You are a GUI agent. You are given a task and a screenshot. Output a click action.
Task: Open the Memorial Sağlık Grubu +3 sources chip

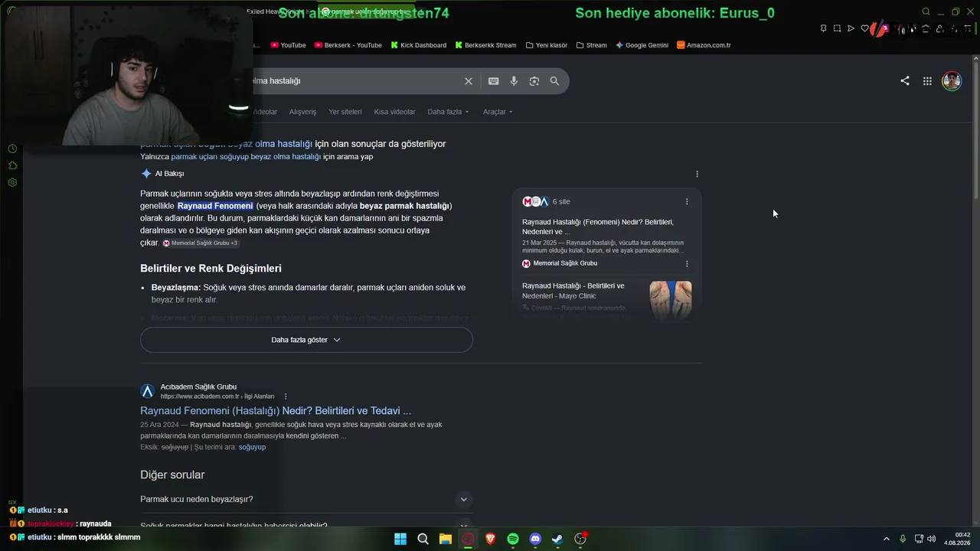point(200,243)
